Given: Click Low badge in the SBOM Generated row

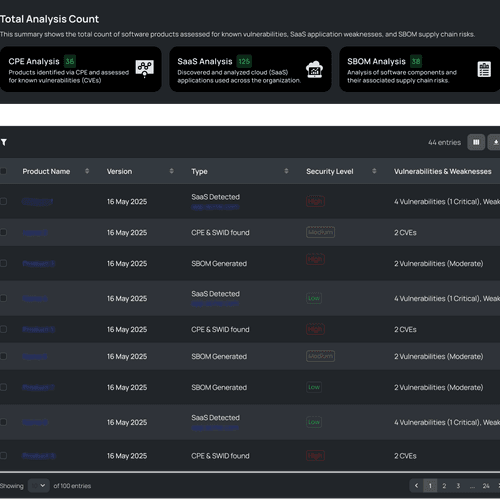Looking at the screenshot, I should (314, 387).
